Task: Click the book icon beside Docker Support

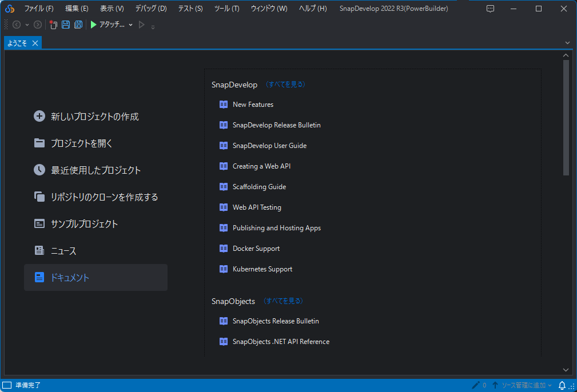Action: coord(224,249)
